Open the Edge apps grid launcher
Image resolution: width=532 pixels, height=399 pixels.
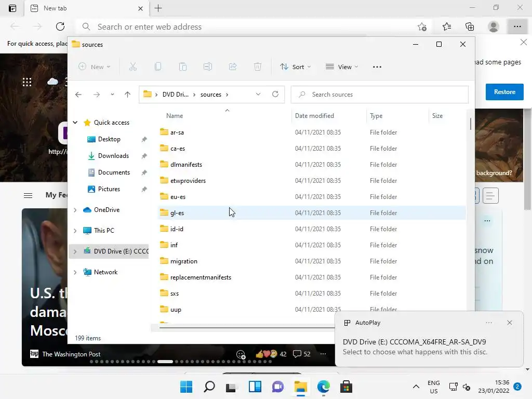(x=27, y=82)
